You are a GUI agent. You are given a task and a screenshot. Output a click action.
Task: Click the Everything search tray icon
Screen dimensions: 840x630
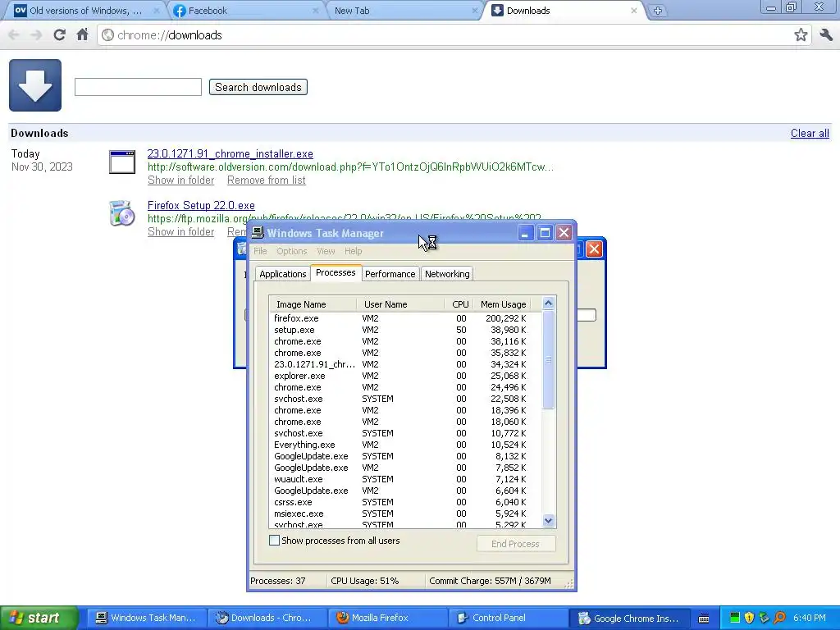pyautogui.click(x=779, y=618)
